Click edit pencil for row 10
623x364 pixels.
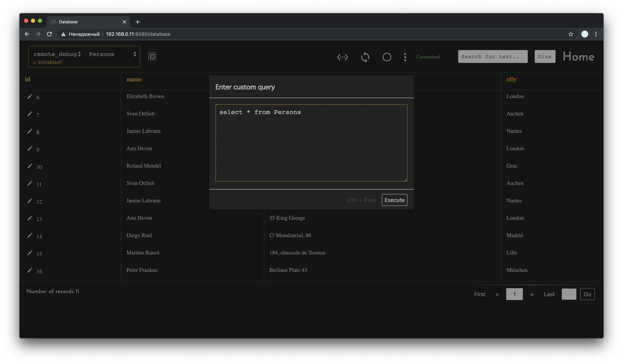tap(30, 166)
